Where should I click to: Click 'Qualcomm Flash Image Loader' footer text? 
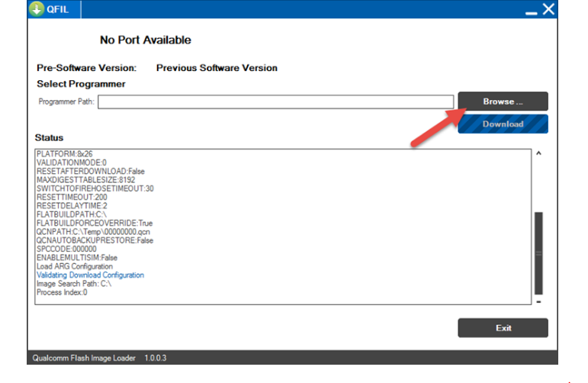point(84,358)
